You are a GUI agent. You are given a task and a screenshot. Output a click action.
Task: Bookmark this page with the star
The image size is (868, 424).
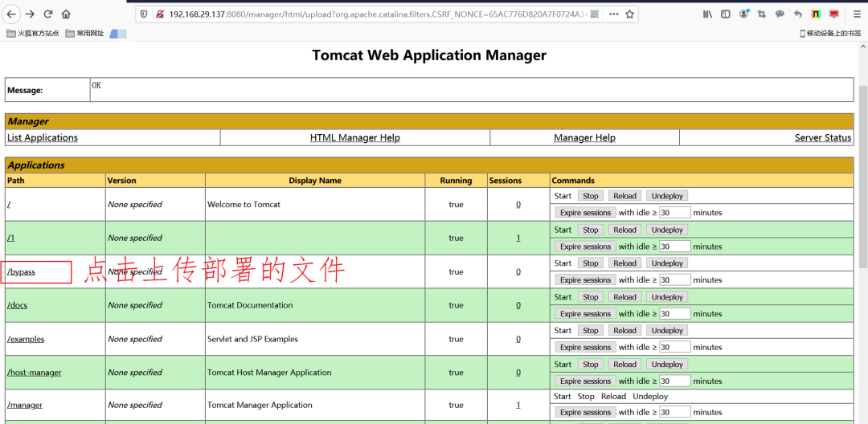[629, 14]
